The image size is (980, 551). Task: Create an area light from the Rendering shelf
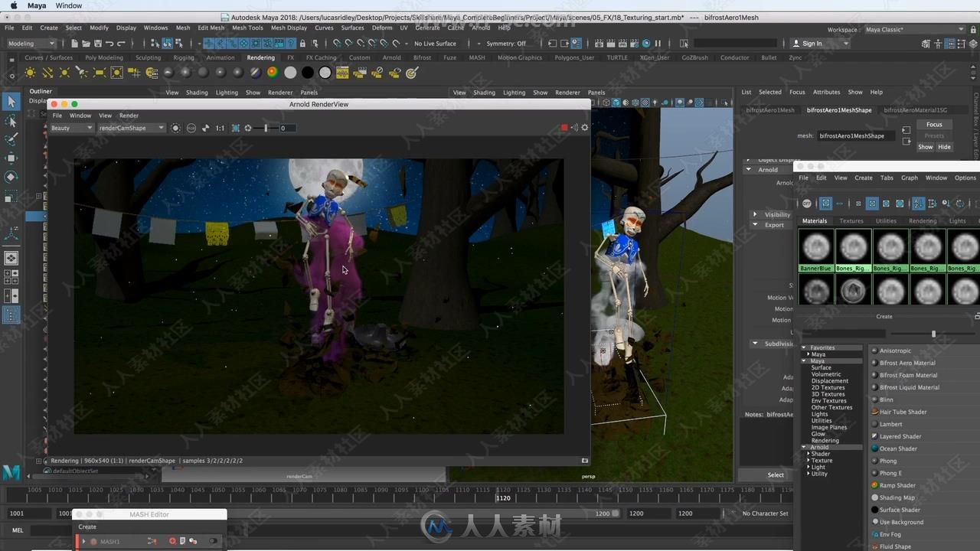tap(100, 73)
